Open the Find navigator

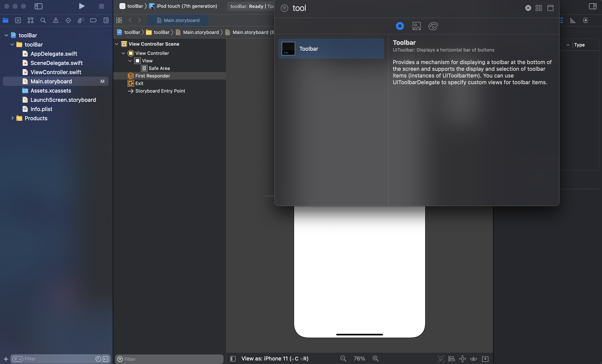pos(43,21)
